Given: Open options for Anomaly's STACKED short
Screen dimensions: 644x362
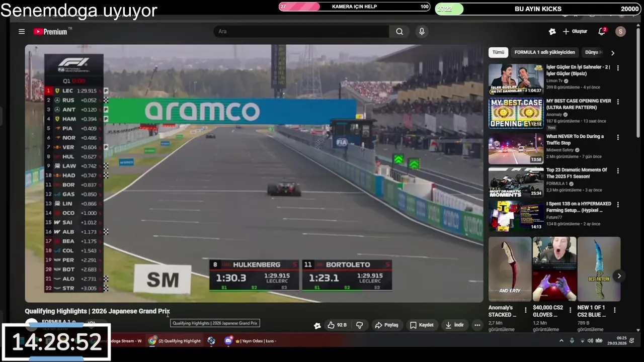Looking at the screenshot, I should (x=526, y=310).
